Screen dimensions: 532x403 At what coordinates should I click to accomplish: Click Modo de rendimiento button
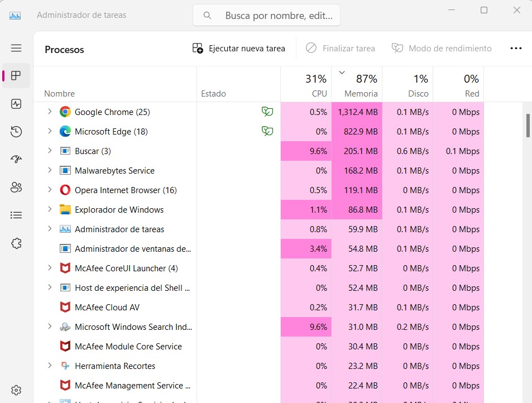442,49
